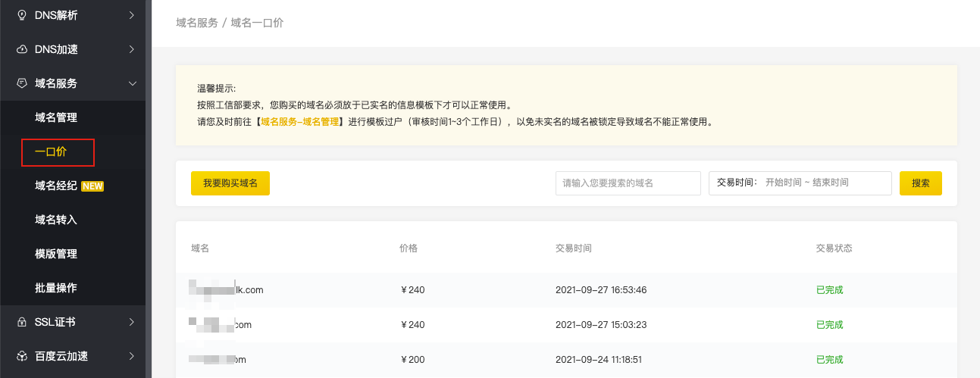This screenshot has height=378, width=980.
Task: Expand the 百度云加速 menu chevron
Action: click(132, 356)
